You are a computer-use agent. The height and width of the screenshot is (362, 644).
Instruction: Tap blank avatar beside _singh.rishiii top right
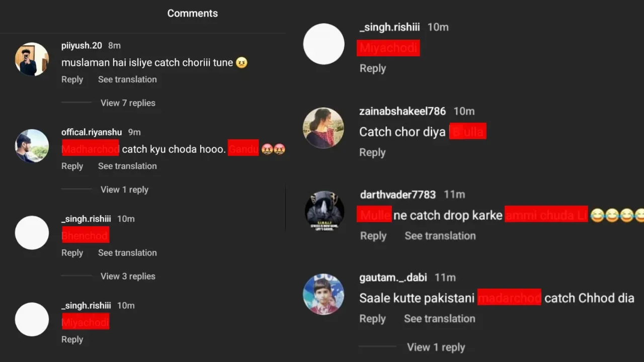(324, 44)
